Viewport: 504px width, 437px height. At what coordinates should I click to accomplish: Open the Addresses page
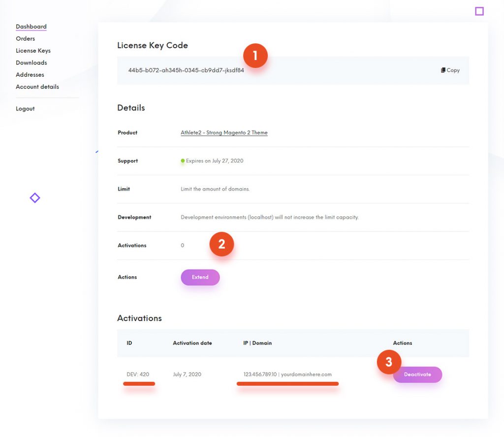tap(30, 74)
